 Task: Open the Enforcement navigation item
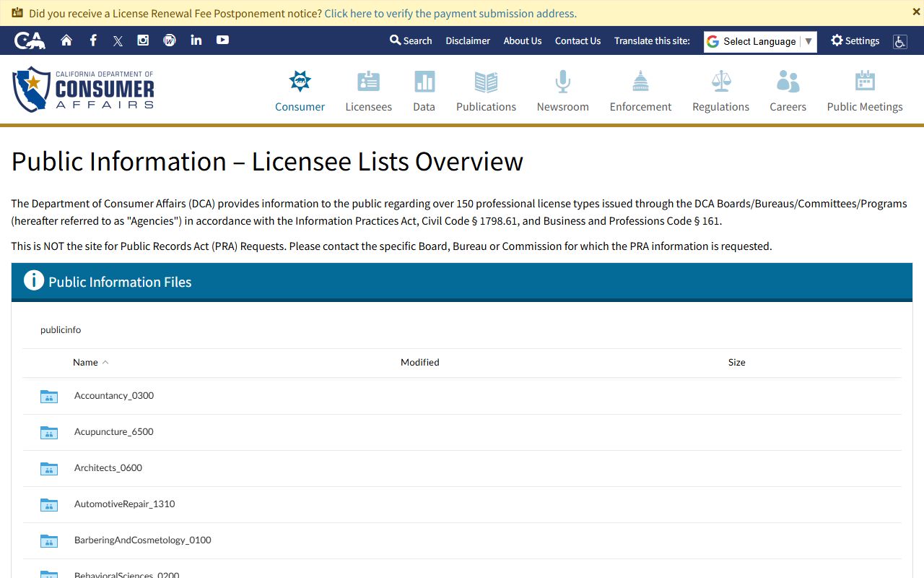(x=640, y=91)
